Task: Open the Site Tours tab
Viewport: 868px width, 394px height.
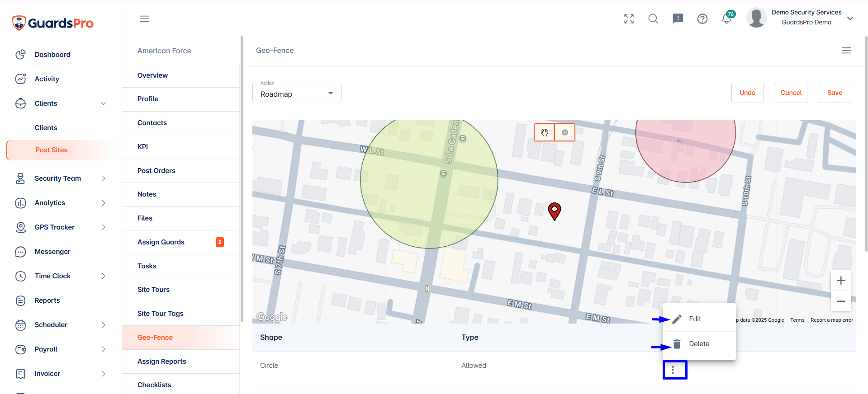Action: click(180, 290)
